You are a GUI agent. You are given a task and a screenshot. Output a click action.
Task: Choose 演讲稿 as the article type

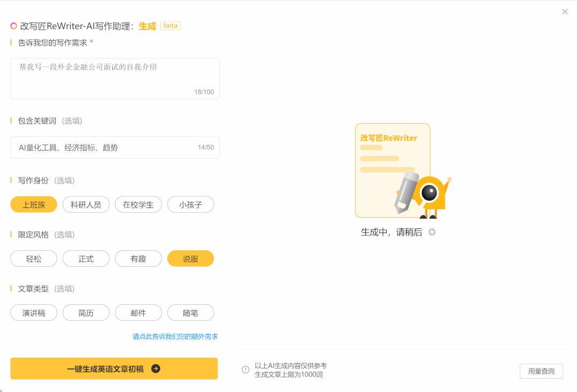tap(33, 312)
